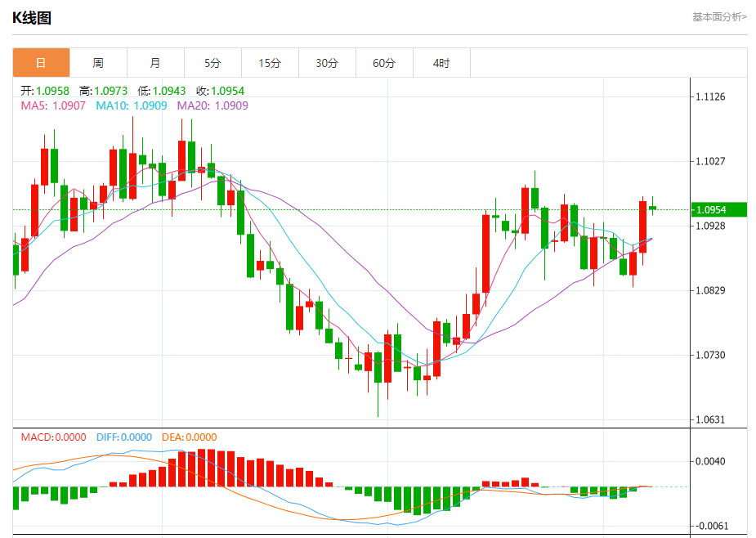Click the K线图 heading
756x538 pixels.
tap(32, 18)
